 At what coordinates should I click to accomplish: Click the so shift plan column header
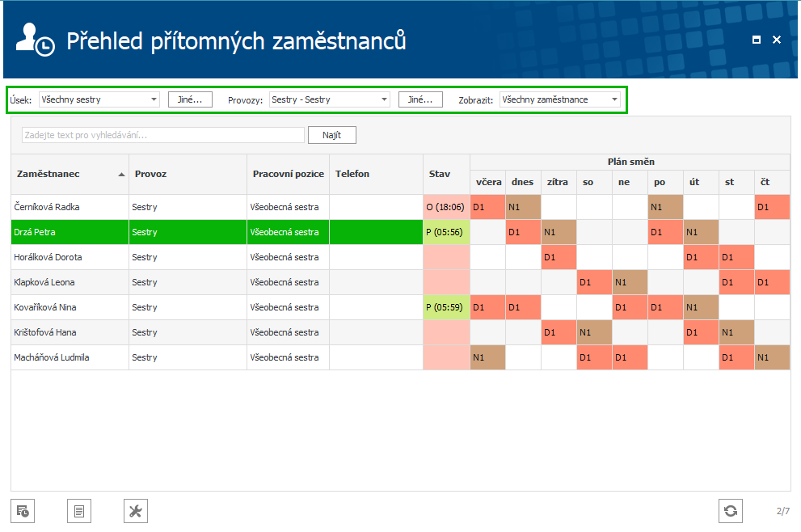tap(595, 183)
